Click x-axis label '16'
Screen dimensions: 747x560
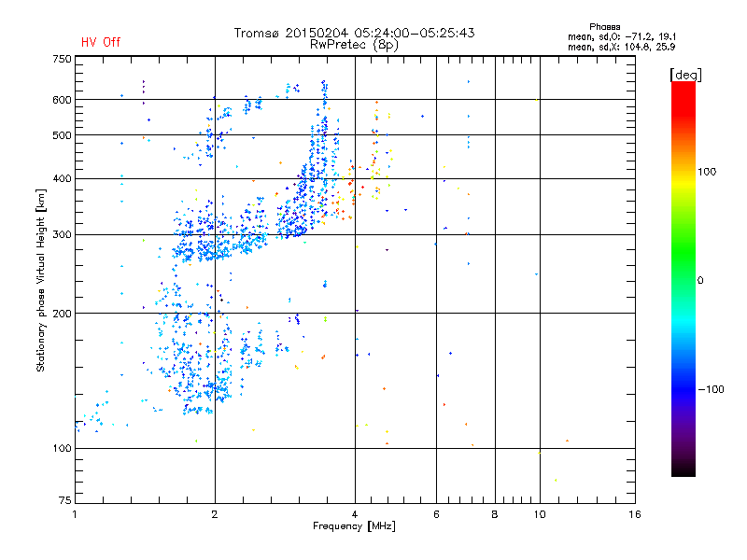pyautogui.click(x=635, y=514)
